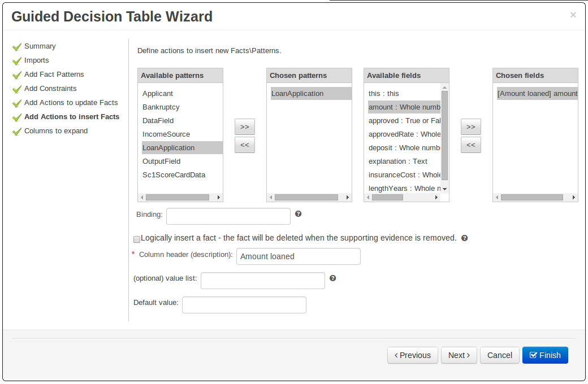Go back with the Previous button
This screenshot has width=588, height=384.
(412, 355)
